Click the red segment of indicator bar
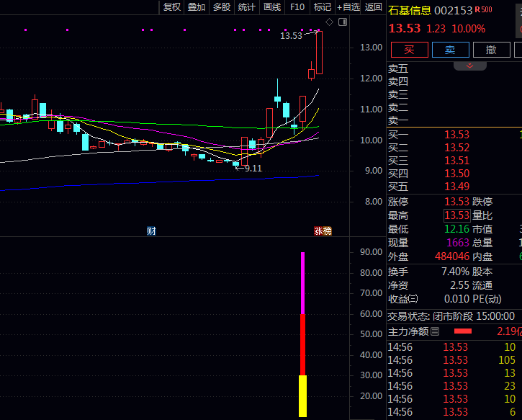Viewport: 522px width, 420px height. click(x=302, y=345)
